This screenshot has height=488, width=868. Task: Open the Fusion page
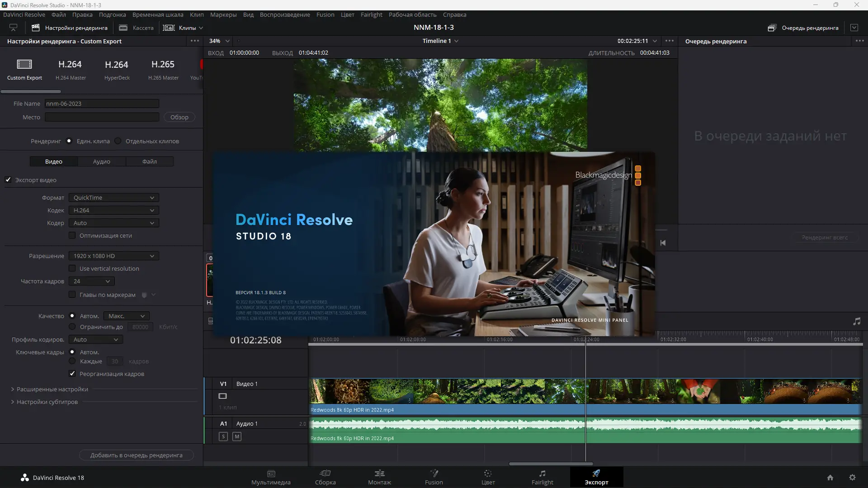pos(434,478)
